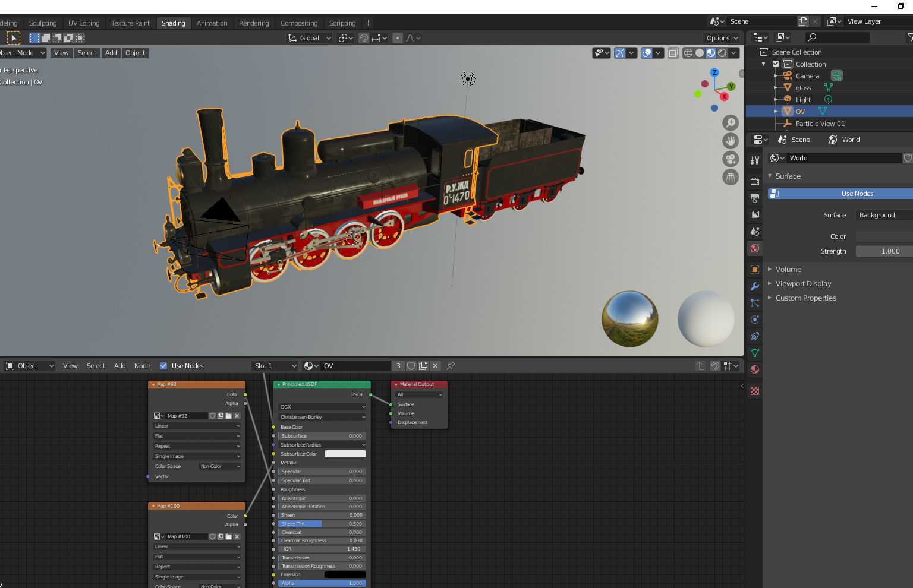913x588 pixels.
Task: Click the Z axis on navigation gizmo
Action: point(714,72)
